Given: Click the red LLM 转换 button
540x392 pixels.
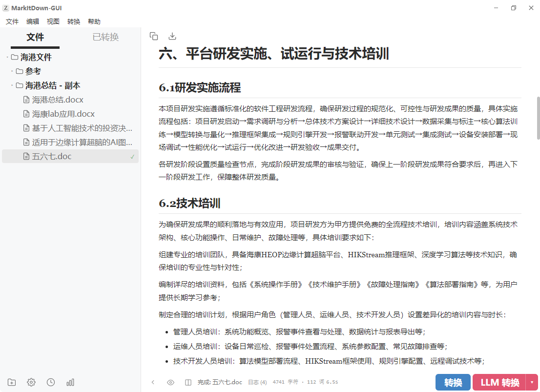Looking at the screenshot, I should coord(499,382).
